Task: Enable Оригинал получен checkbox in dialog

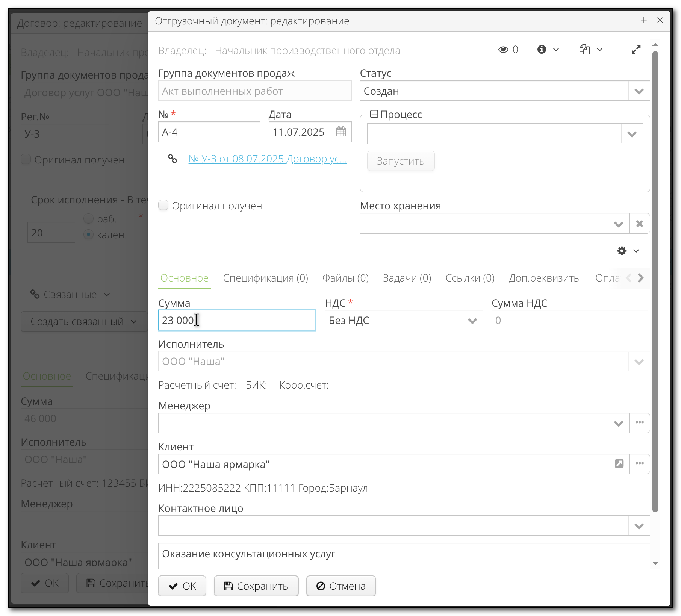Action: point(163,205)
